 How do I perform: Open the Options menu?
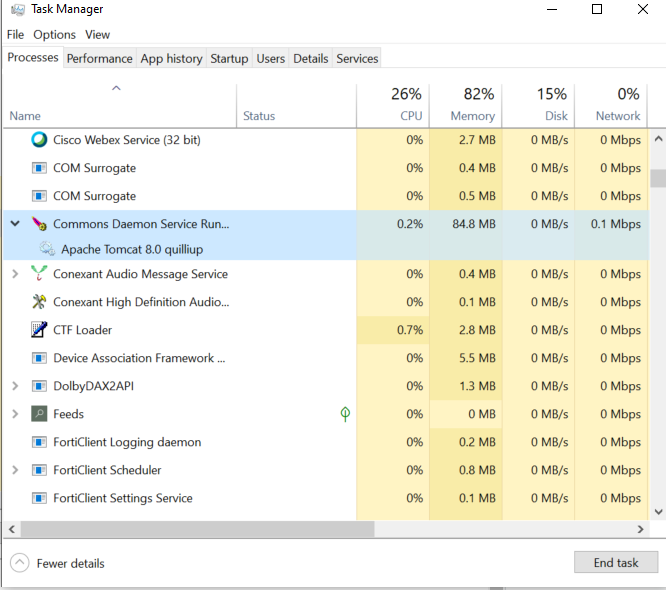coord(54,34)
